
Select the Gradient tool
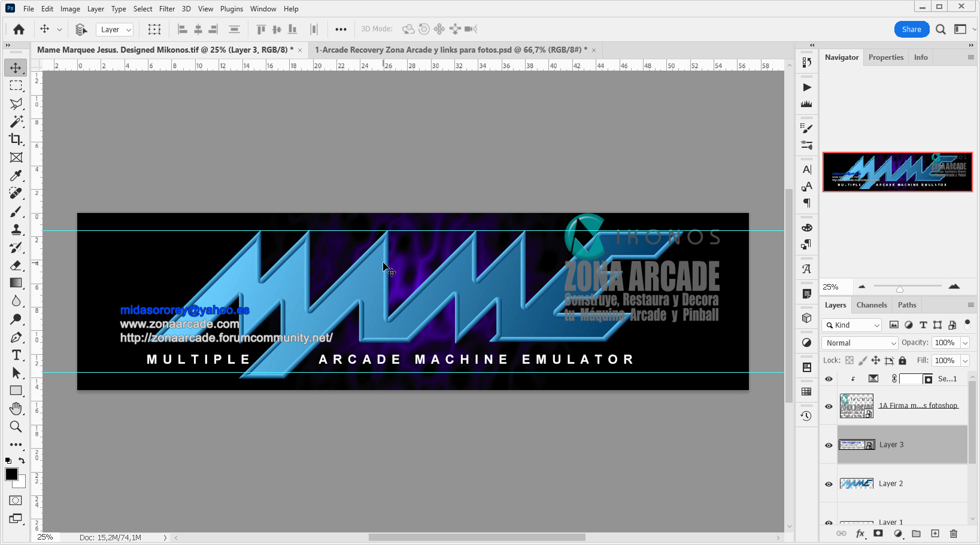(x=16, y=283)
